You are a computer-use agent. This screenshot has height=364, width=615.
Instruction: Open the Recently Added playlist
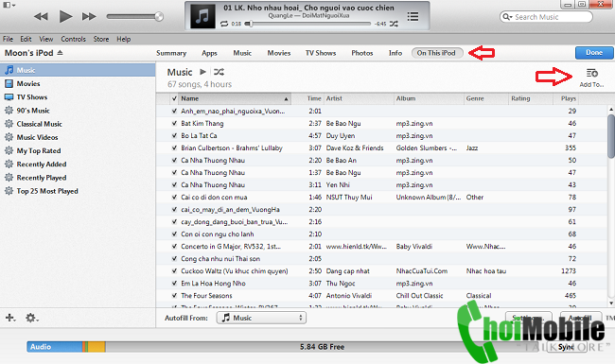78,165
